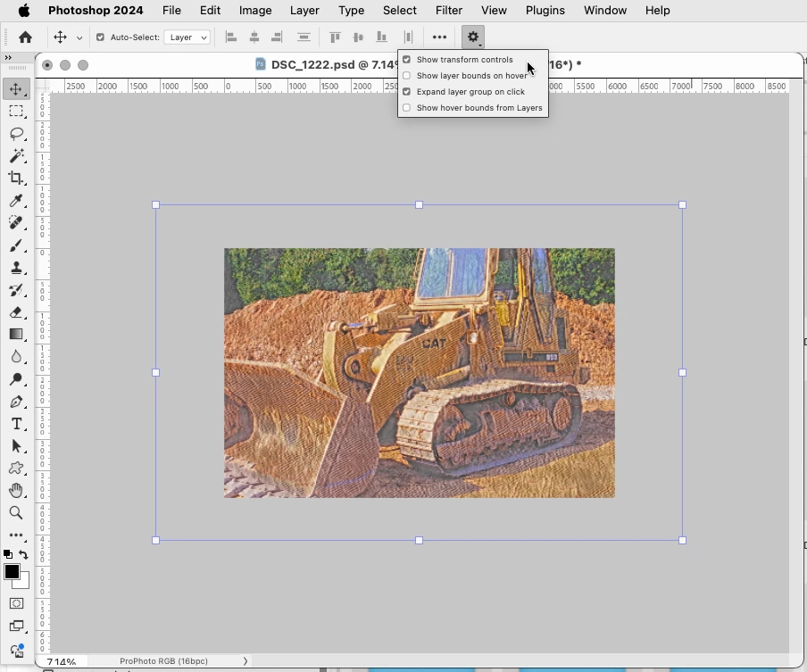Viewport: 807px width, 672px height.
Task: Click the bulldozer image on canvas
Action: coord(419,372)
